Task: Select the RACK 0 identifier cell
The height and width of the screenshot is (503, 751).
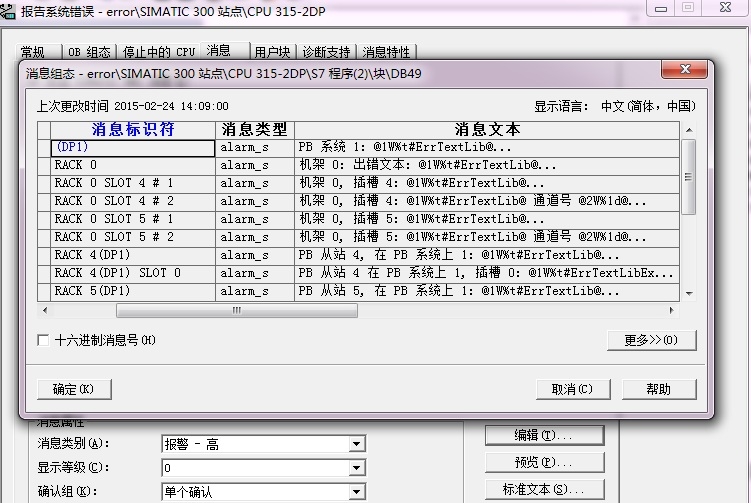Action: tap(133, 165)
